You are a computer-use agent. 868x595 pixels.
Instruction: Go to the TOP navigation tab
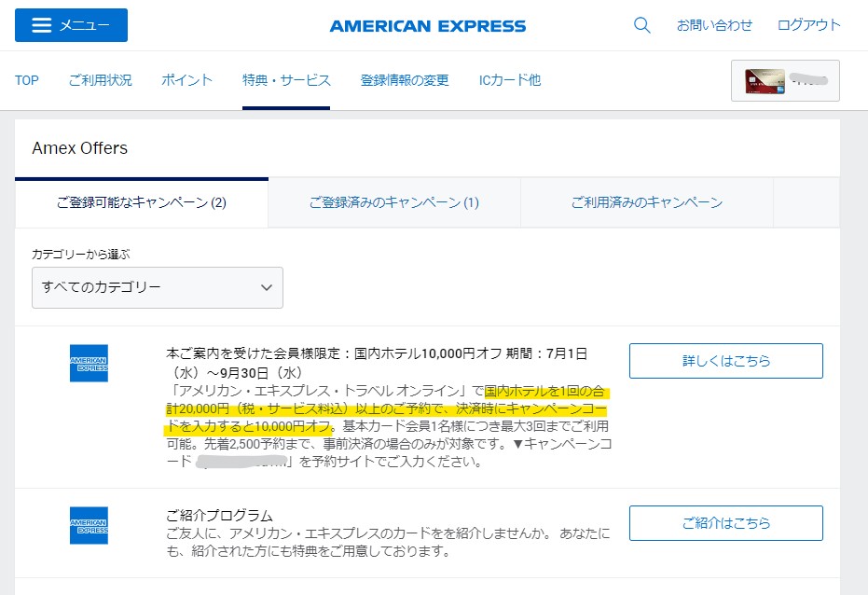pyautogui.click(x=26, y=80)
